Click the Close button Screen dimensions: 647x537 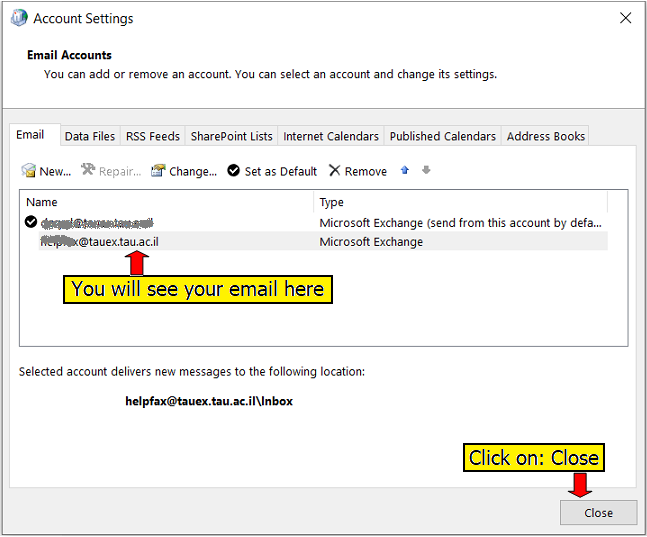click(x=598, y=513)
